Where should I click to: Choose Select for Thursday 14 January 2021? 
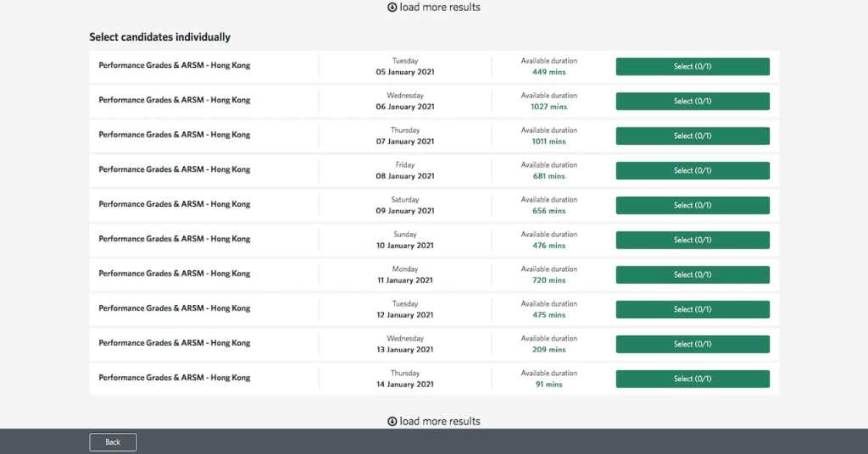pos(693,379)
